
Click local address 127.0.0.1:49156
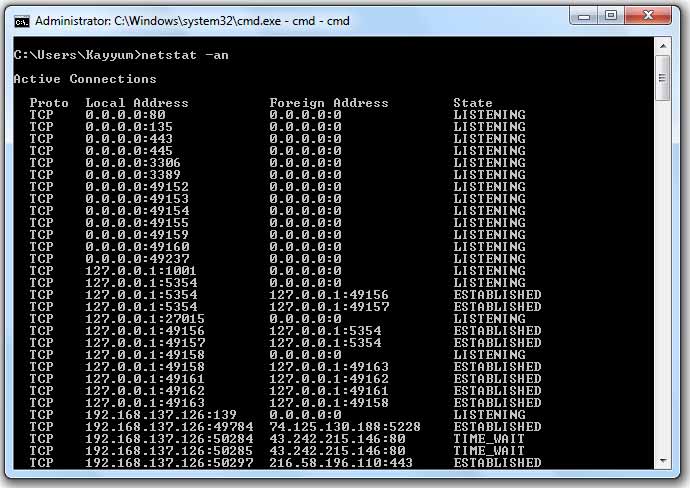pos(145,331)
